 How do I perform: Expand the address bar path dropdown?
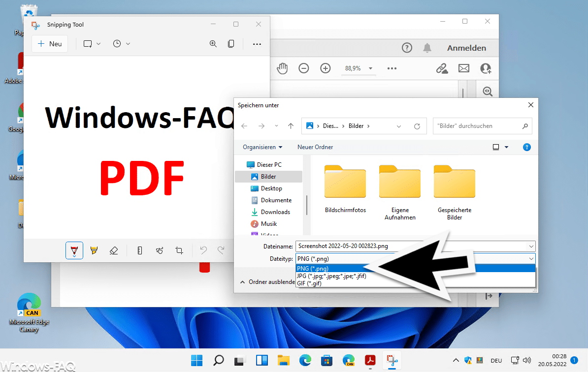point(398,126)
